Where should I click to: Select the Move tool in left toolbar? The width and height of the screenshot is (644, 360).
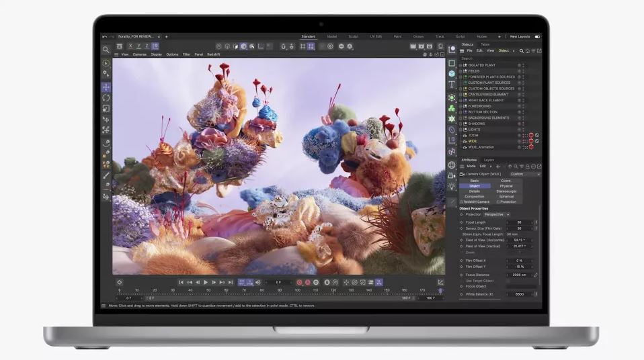[x=106, y=87]
